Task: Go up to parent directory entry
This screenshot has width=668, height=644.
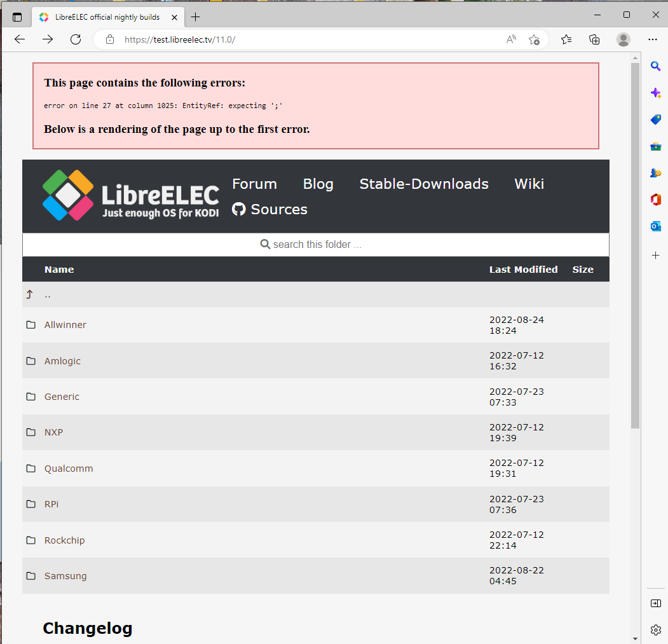Action: 48,295
